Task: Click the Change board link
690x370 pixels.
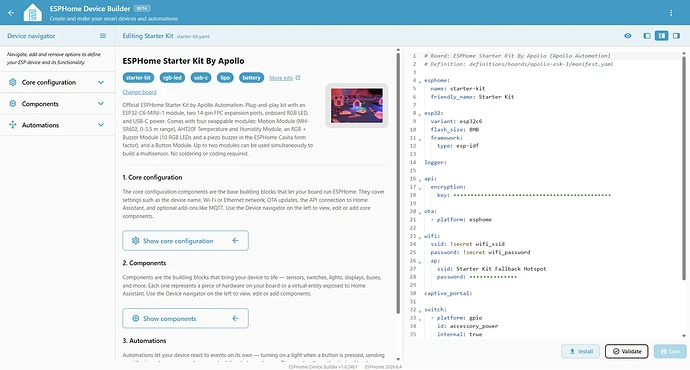Action: [139, 92]
